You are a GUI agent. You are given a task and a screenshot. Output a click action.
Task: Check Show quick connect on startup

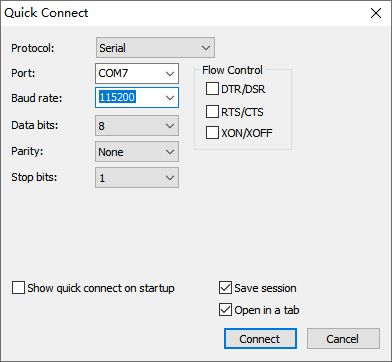[x=18, y=288]
